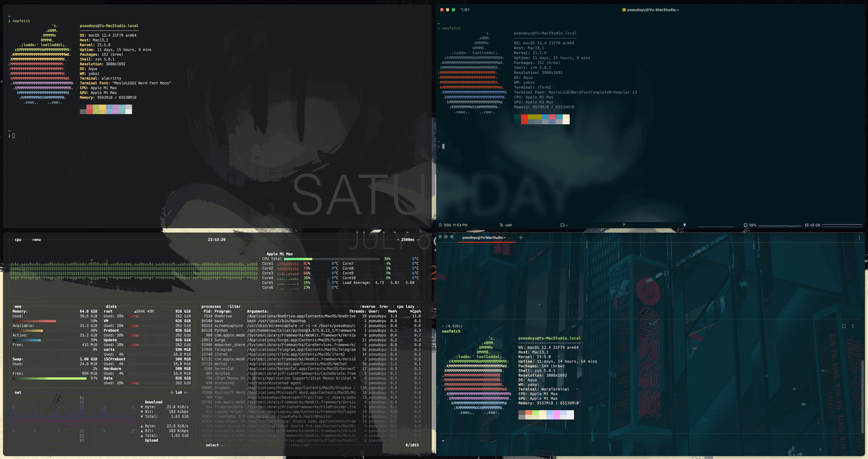Open new tab with Warp plus button
The width and height of the screenshot is (868, 459).
(521, 238)
